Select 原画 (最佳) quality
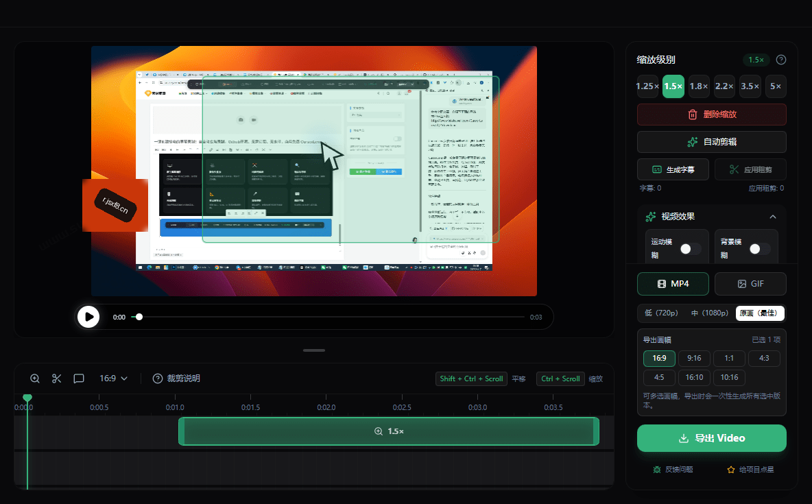Image resolution: width=812 pixels, height=504 pixels. (760, 313)
